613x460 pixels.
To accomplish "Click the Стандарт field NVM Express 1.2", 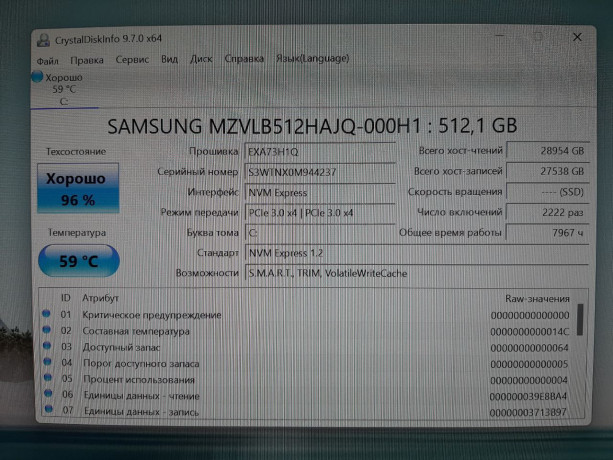I will [x=417, y=253].
